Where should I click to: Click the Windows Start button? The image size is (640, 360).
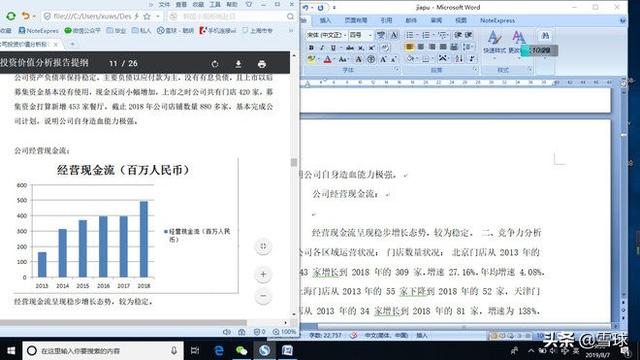coord(11,351)
